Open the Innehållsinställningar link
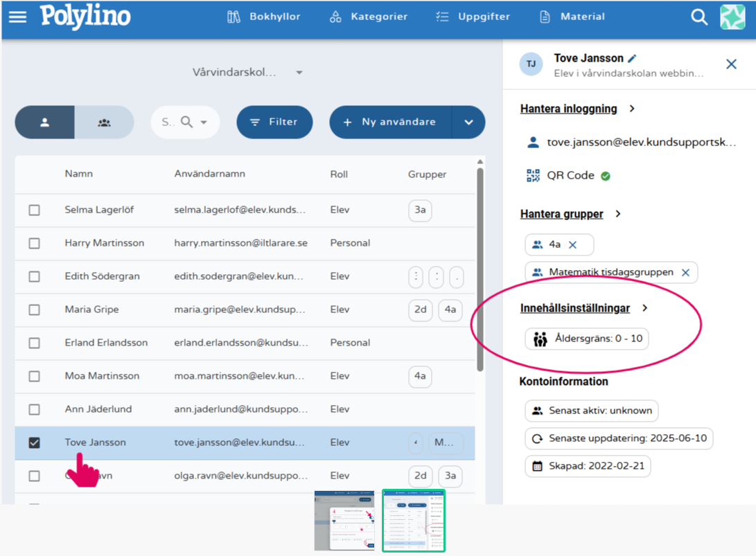Screen dimensions: 756x556 pyautogui.click(x=575, y=308)
